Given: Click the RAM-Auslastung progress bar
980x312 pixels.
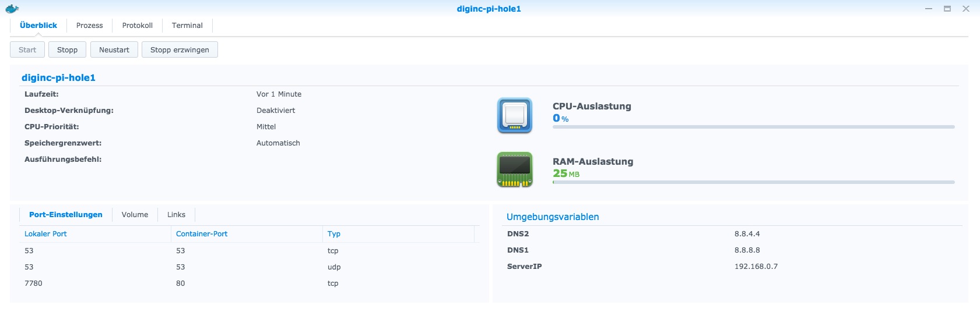Looking at the screenshot, I should click(754, 182).
